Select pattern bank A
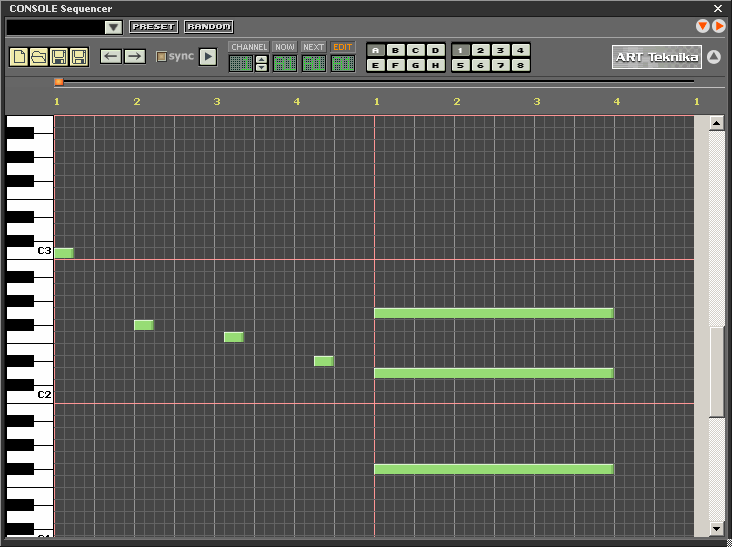 click(375, 50)
